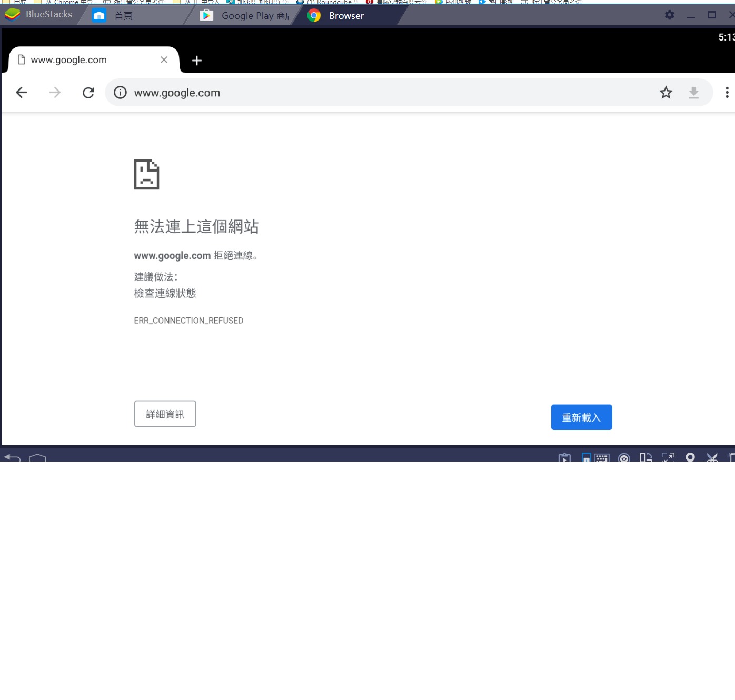Screen dimensions: 735x700
Task: Click the download icon in address bar
Action: click(x=694, y=93)
